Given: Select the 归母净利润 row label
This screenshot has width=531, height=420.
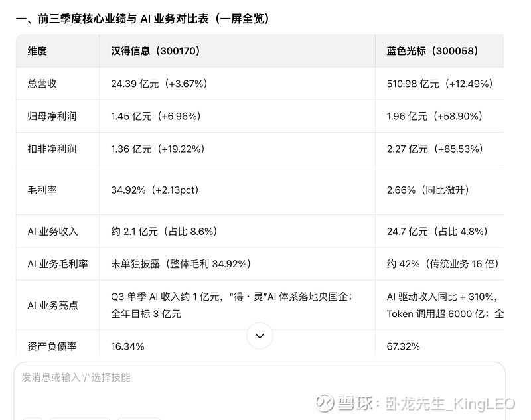Looking at the screenshot, I should (x=52, y=116).
